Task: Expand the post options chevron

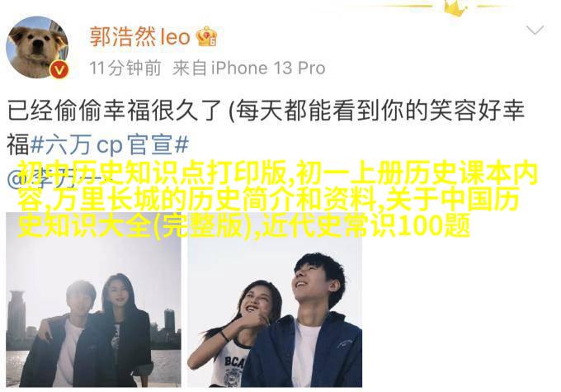Action: pyautogui.click(x=535, y=30)
